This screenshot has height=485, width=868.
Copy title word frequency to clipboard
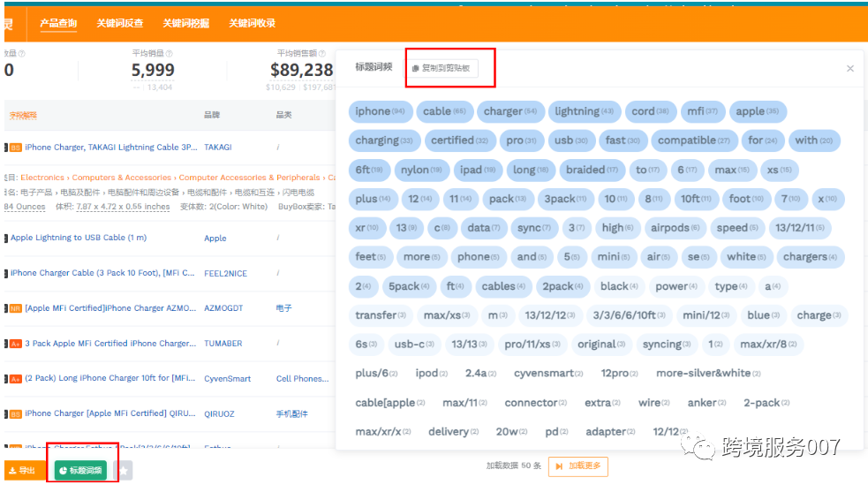442,68
